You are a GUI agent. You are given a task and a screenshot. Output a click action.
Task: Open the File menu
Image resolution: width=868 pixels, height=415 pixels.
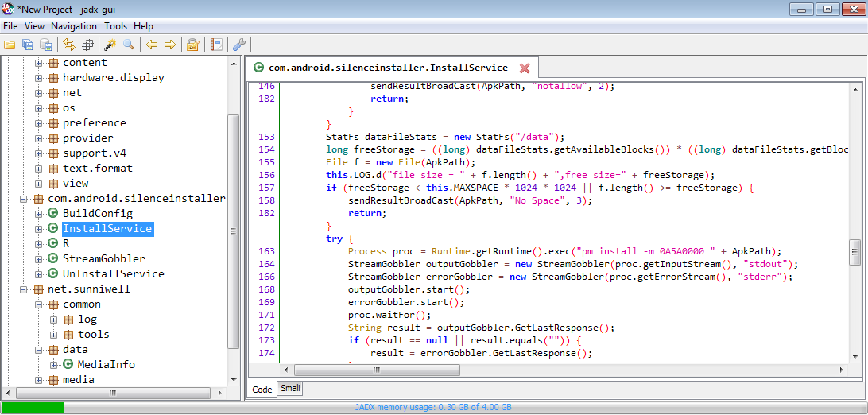click(10, 26)
